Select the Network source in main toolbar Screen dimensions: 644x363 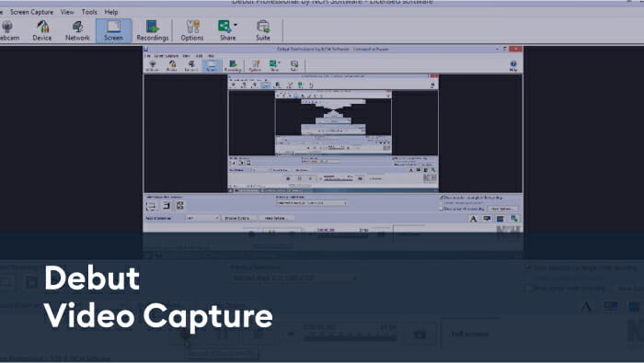tap(77, 30)
